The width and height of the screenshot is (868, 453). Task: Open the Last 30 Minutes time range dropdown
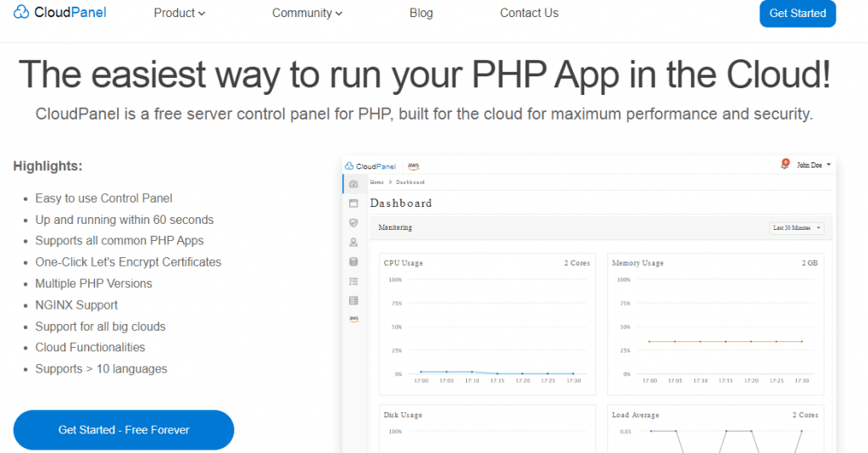pyautogui.click(x=797, y=227)
